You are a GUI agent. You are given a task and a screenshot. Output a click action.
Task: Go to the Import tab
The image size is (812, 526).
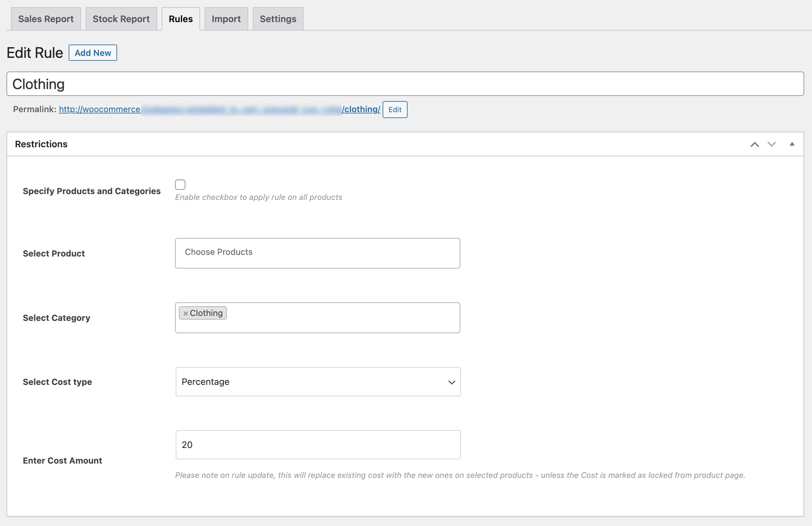click(x=226, y=19)
